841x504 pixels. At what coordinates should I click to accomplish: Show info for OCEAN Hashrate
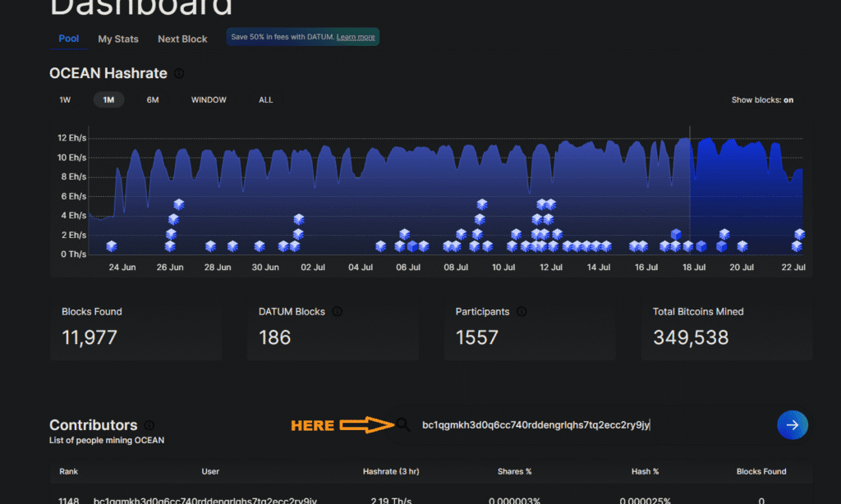179,73
